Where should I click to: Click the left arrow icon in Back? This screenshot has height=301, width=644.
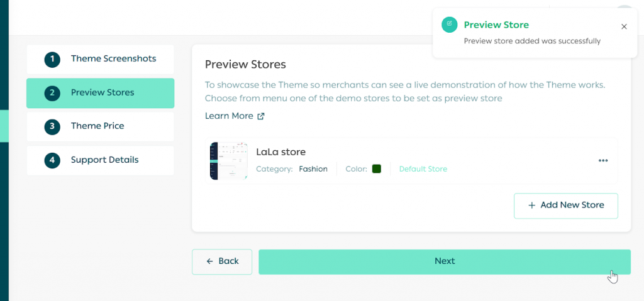(209, 261)
